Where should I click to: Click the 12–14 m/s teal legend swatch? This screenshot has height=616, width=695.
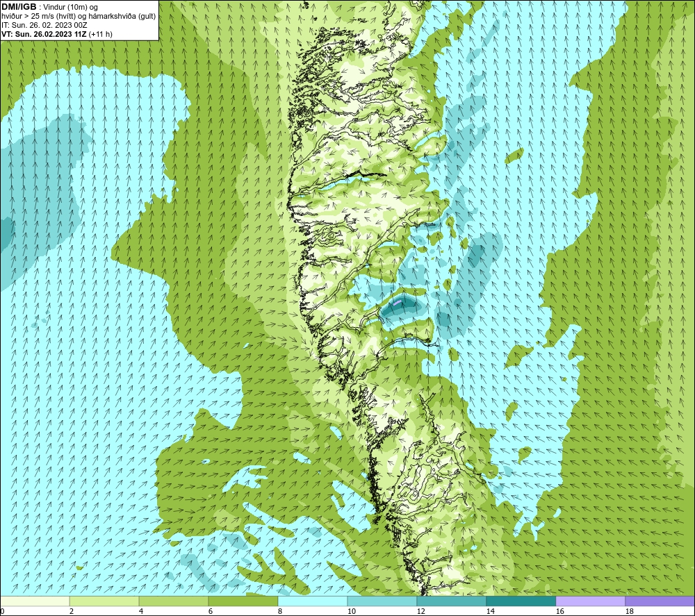(451, 601)
